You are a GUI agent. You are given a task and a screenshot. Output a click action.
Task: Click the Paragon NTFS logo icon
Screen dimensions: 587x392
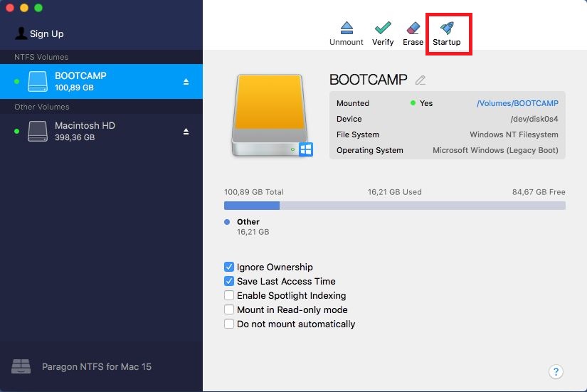[x=21, y=366]
